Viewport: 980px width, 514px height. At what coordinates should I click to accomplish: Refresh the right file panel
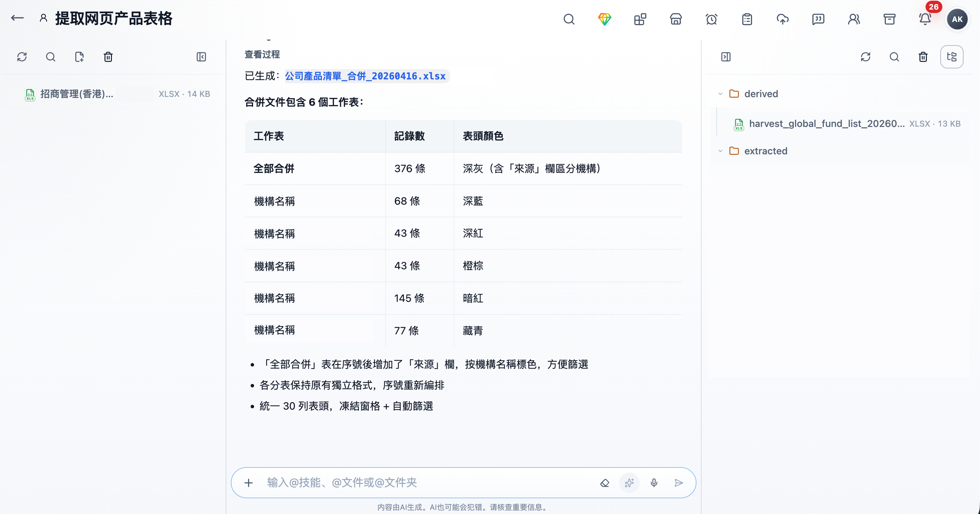[866, 57]
